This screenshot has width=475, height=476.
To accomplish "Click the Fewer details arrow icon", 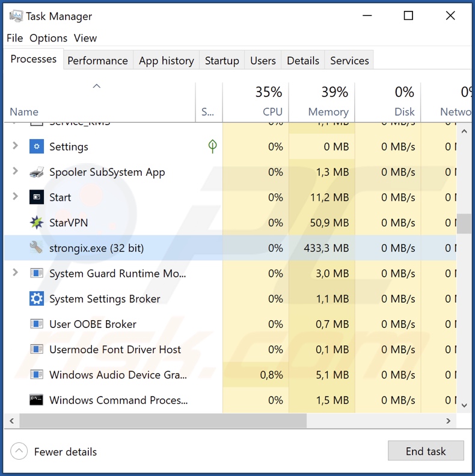I will coord(19,451).
